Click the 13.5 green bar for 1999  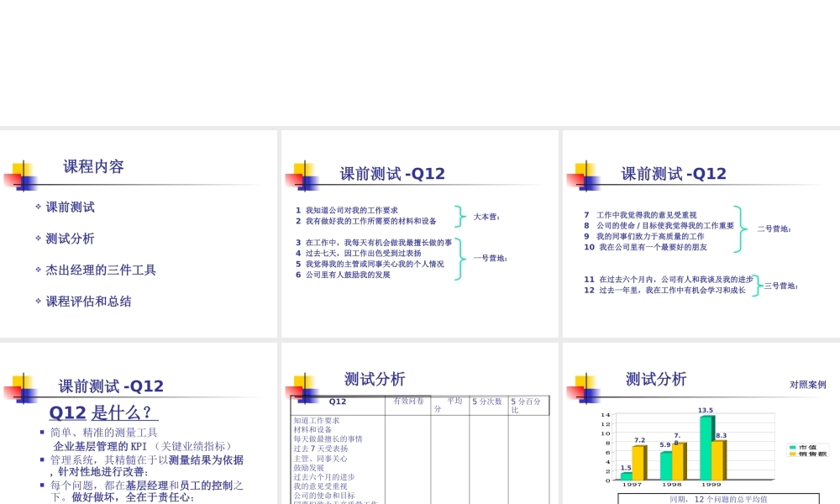point(707,447)
